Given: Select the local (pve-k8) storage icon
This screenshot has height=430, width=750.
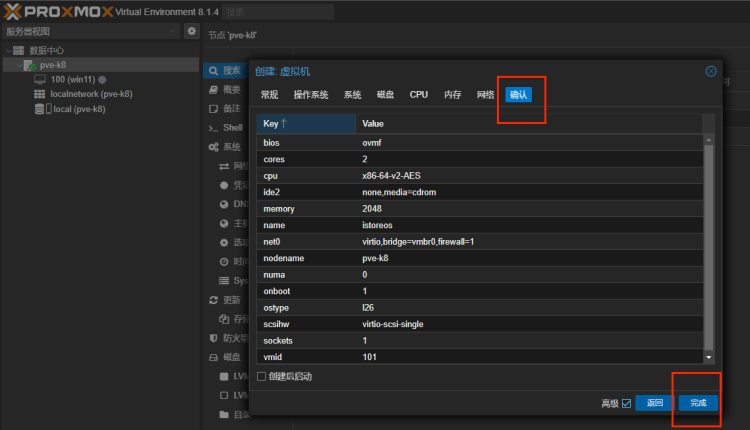Looking at the screenshot, I should [43, 109].
